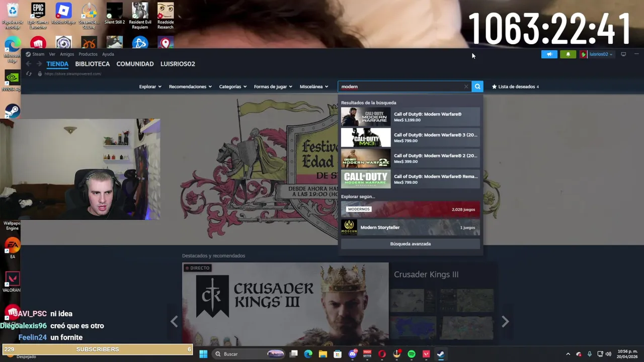Open Steam announcements megaphone button
The width and height of the screenshot is (644, 362).
point(549,54)
